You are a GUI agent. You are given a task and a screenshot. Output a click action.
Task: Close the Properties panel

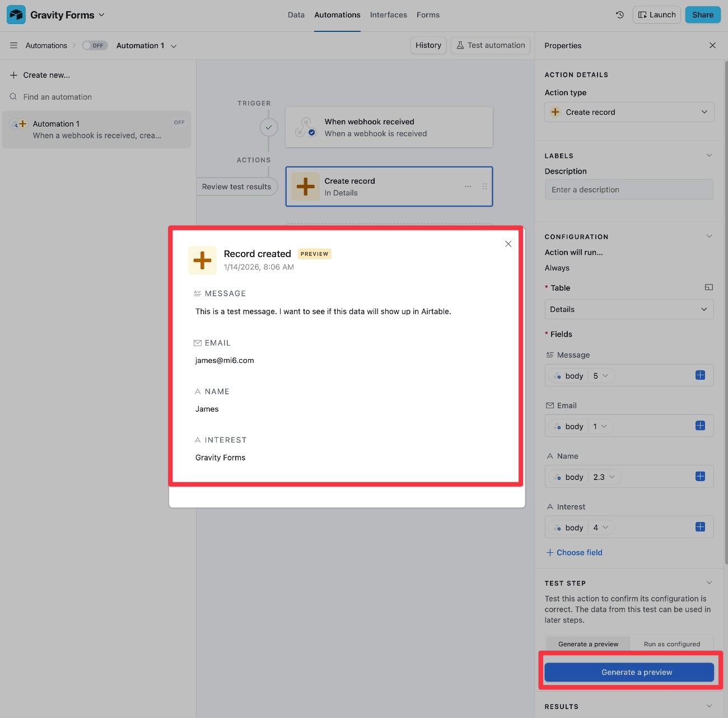[x=712, y=45]
